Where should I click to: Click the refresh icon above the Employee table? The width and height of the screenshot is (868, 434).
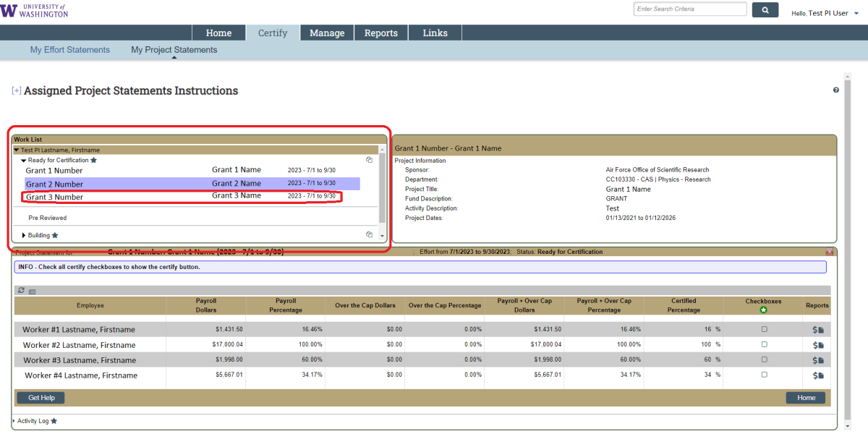(x=21, y=290)
